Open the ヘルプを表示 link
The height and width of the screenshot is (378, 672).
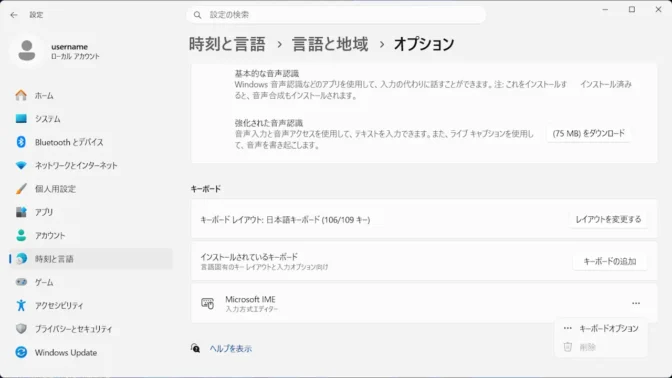click(x=231, y=348)
